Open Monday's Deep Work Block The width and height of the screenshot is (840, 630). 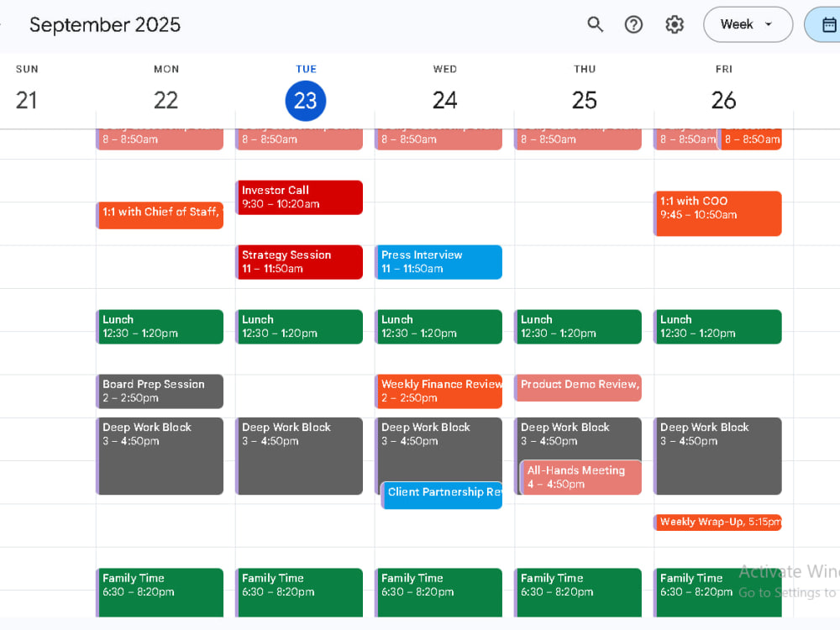point(160,456)
